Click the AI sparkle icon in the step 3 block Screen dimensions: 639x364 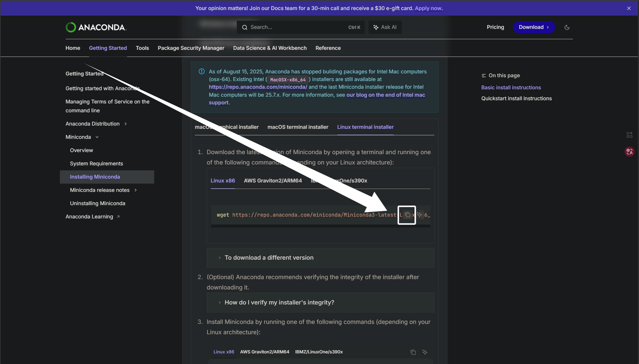click(x=425, y=352)
